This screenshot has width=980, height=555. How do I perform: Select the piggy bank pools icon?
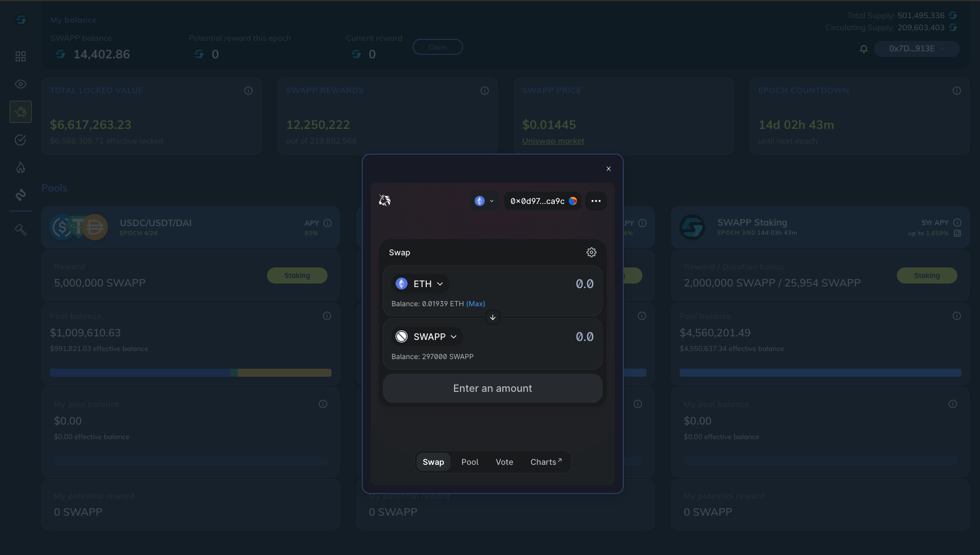pyautogui.click(x=21, y=112)
